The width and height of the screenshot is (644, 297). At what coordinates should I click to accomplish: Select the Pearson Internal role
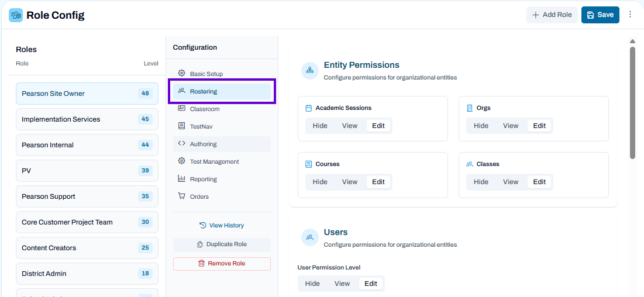87,145
